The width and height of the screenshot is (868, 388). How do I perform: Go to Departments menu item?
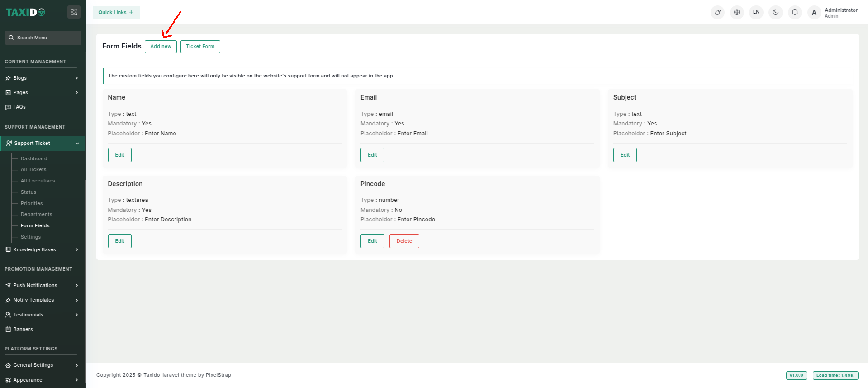[36, 215]
